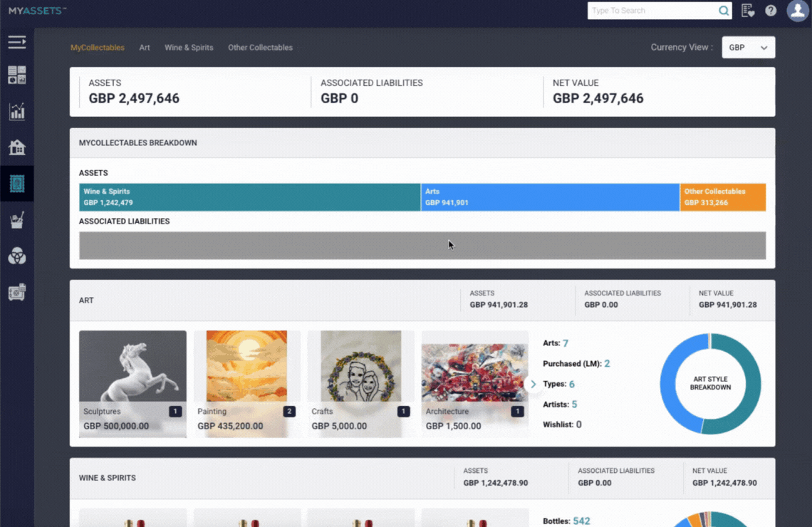Open the help question mark icon
Screen dimensions: 812x527
click(x=771, y=11)
